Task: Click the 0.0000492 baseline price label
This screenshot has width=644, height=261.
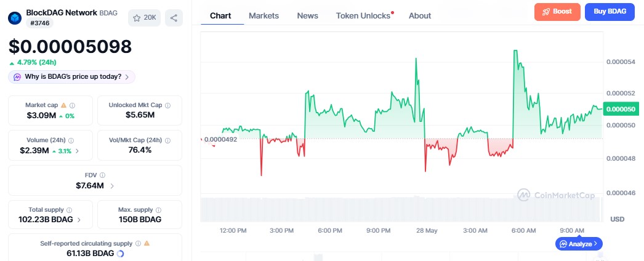Action: click(220, 139)
